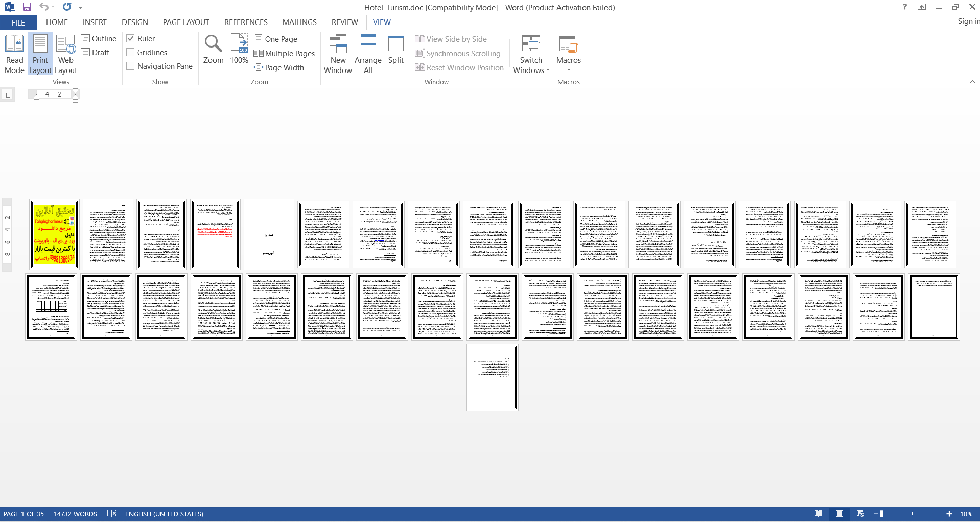This screenshot has width=980, height=522.
Task: Repeat the last action
Action: (67, 7)
